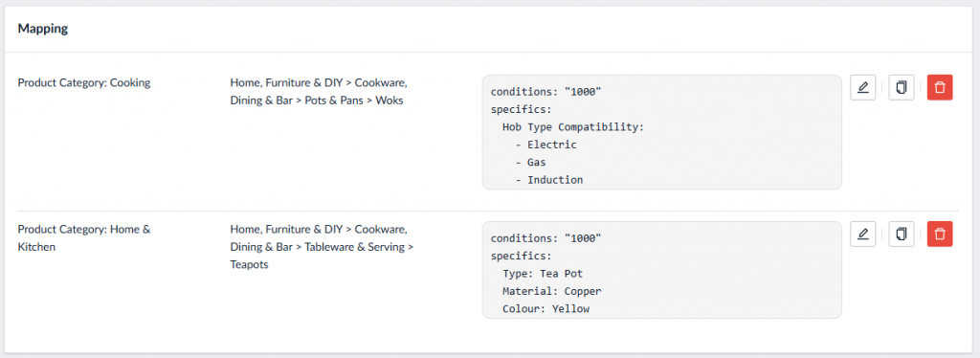Click the Tableware & Serving > Teapots category path
Screen dimensions: 980x358
coord(322,247)
